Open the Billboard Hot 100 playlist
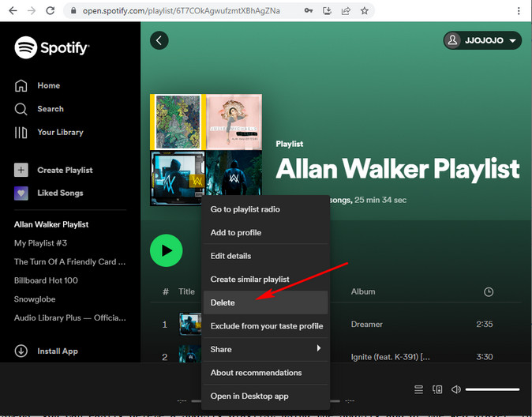 point(46,280)
